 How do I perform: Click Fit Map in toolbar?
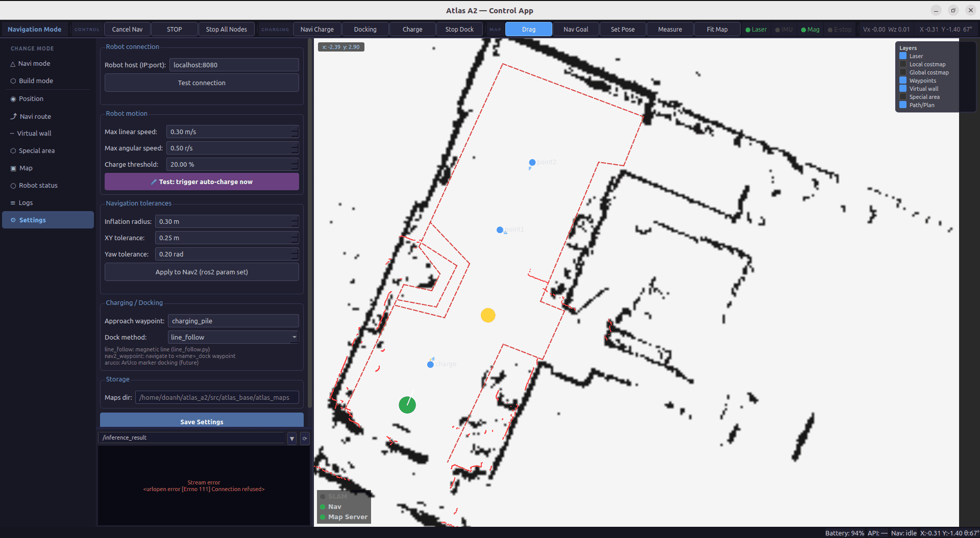tap(717, 30)
